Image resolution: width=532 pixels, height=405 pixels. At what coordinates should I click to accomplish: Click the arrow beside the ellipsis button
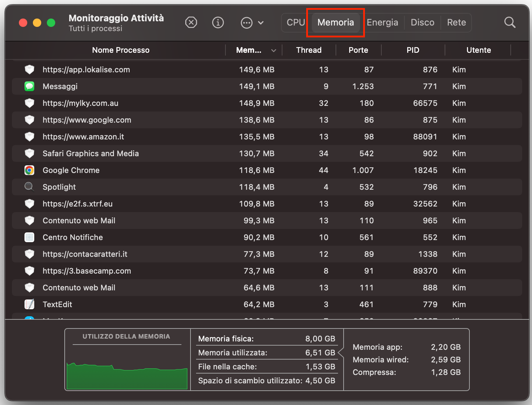(261, 23)
